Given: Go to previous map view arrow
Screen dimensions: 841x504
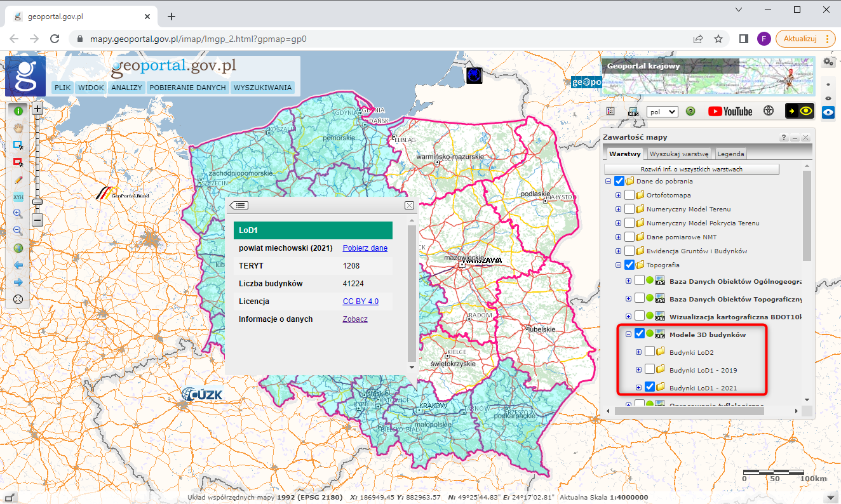Looking at the screenshot, I should click(x=18, y=265).
